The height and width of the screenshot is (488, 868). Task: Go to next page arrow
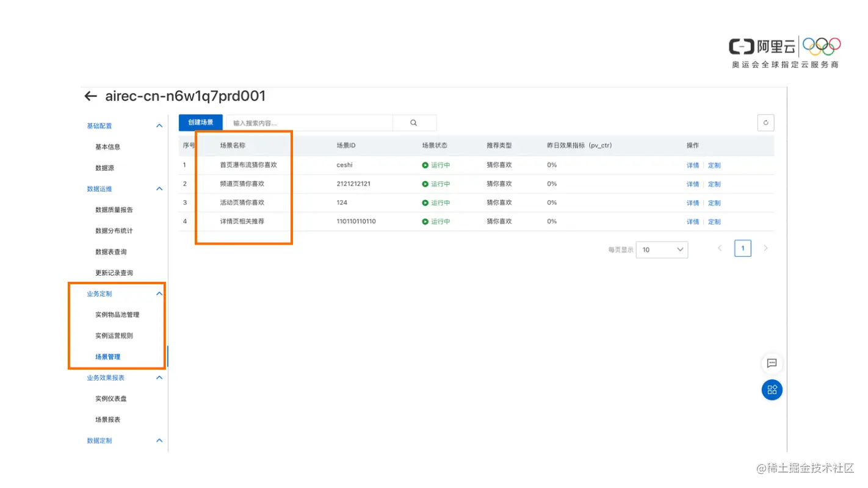coord(765,248)
